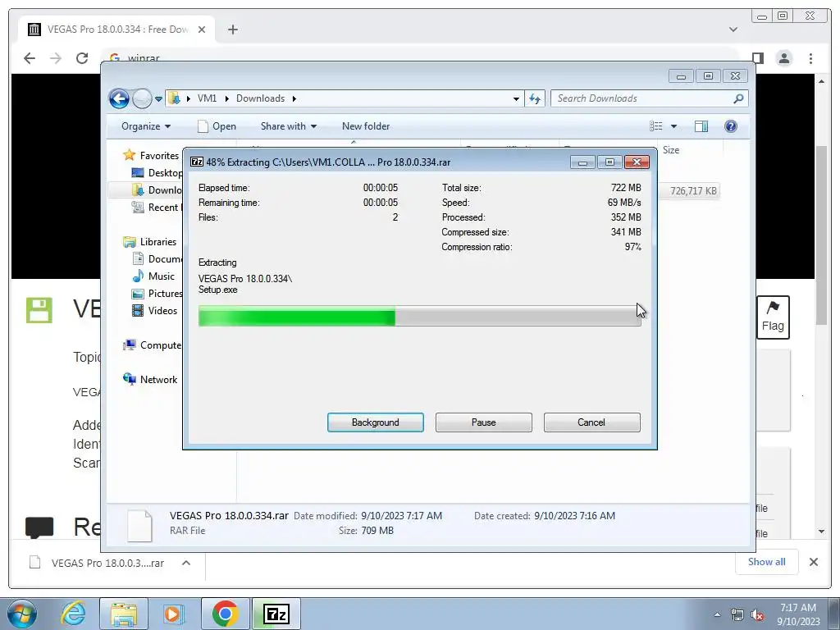Image resolution: width=840 pixels, height=630 pixels.
Task: Open the Organize menu
Action: point(146,126)
